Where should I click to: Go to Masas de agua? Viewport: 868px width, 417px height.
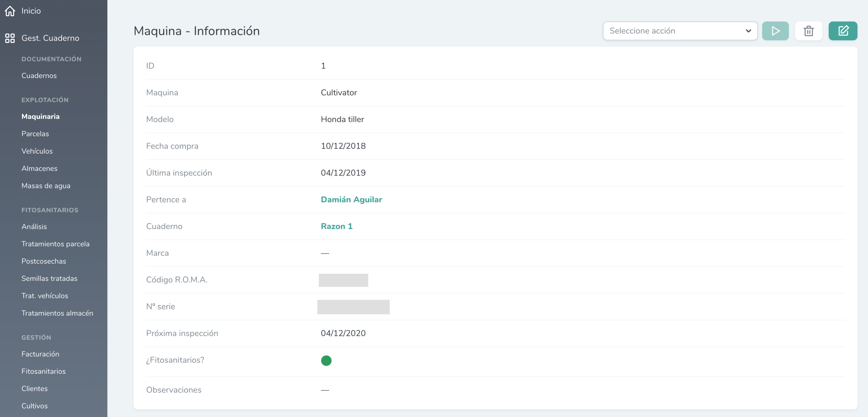[x=46, y=186]
